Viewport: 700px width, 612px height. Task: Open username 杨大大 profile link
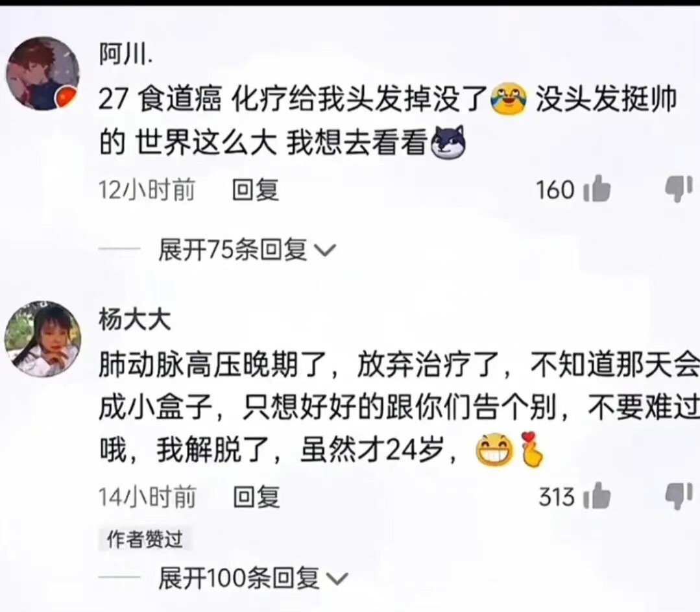tap(135, 321)
